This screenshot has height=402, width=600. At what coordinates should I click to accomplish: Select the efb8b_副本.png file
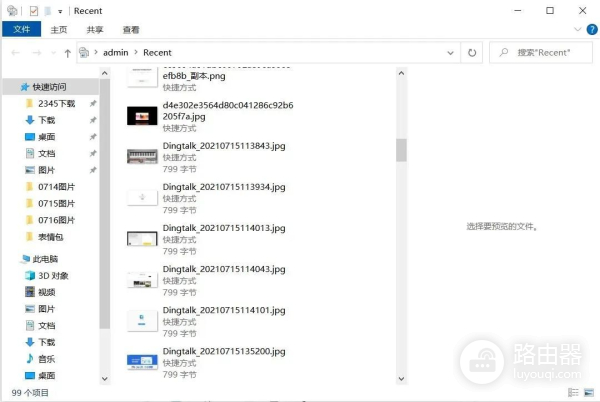click(194, 76)
